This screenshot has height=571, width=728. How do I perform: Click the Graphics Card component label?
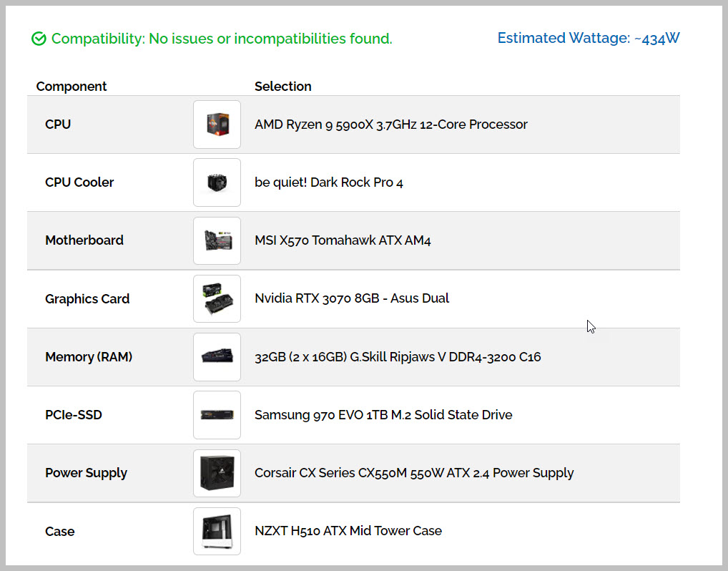pos(87,299)
